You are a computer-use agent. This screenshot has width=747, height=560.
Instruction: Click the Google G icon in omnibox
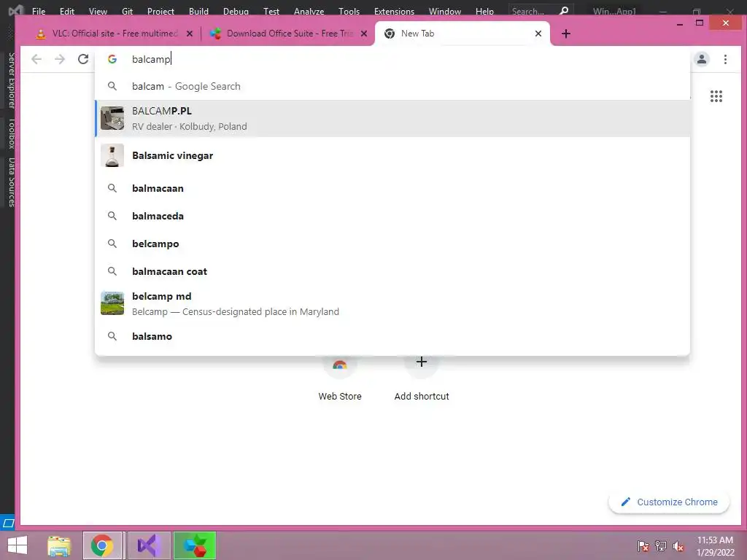(112, 59)
